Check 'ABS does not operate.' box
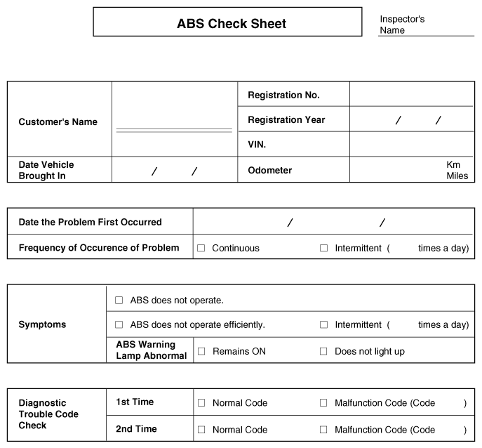This screenshot has height=448, width=482. (x=119, y=300)
